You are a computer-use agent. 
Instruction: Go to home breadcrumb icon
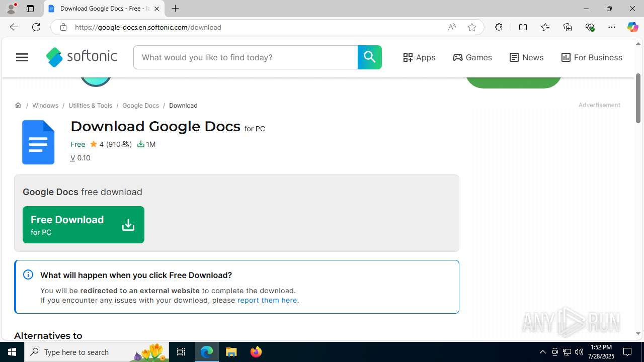(x=18, y=106)
